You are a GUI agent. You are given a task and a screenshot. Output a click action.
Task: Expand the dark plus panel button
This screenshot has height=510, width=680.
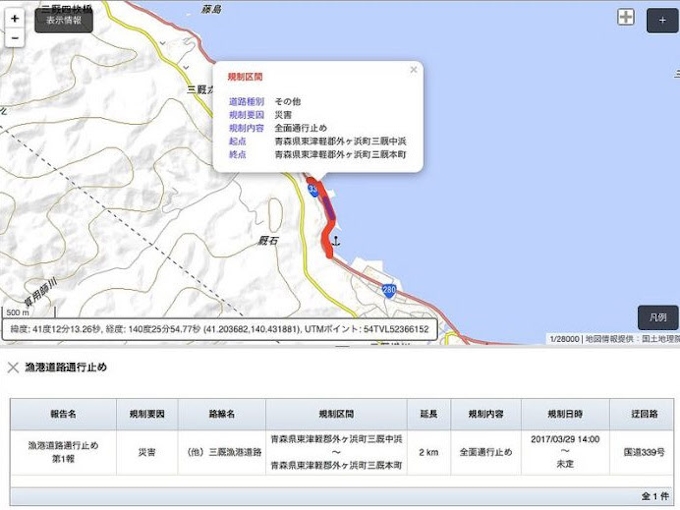(661, 20)
